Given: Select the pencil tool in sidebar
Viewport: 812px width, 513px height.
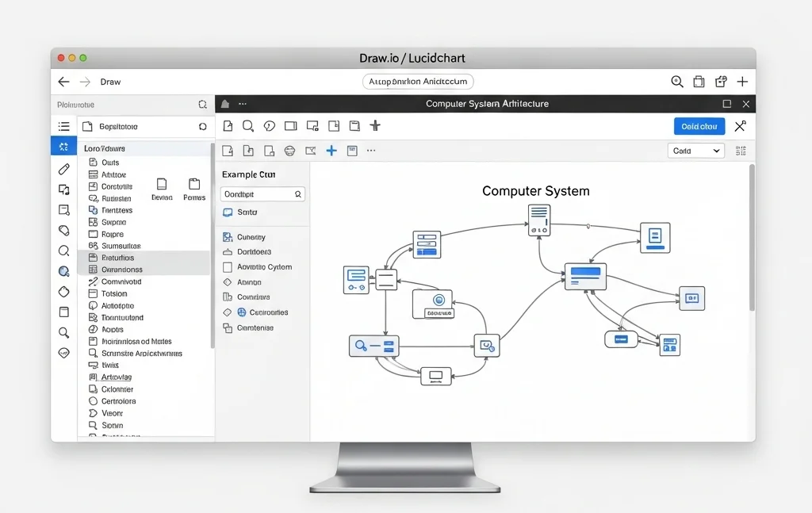Looking at the screenshot, I should [x=63, y=169].
